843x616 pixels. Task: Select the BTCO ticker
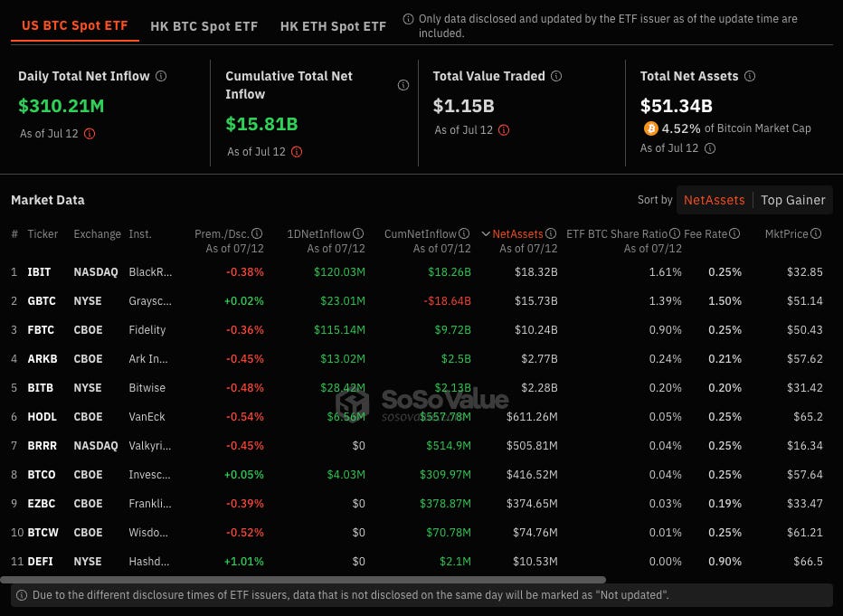coord(42,475)
